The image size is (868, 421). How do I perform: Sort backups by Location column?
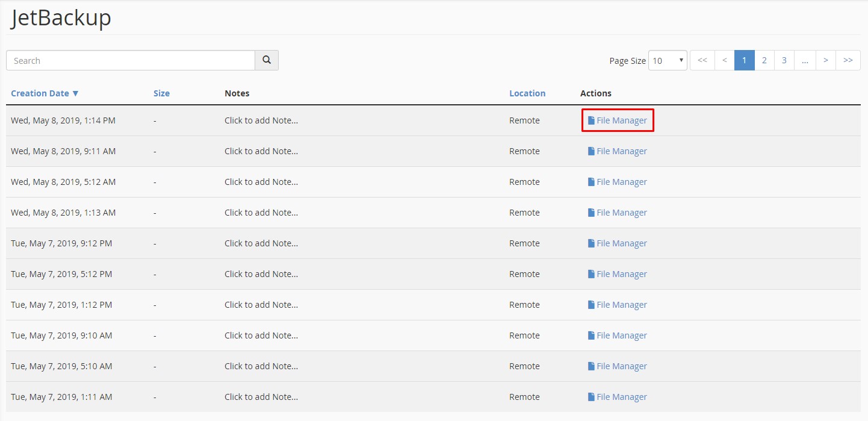[527, 93]
